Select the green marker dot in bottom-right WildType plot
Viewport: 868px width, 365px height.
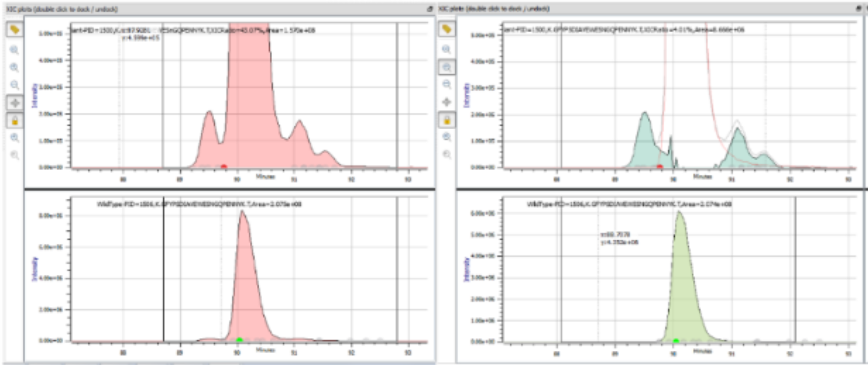point(676,340)
